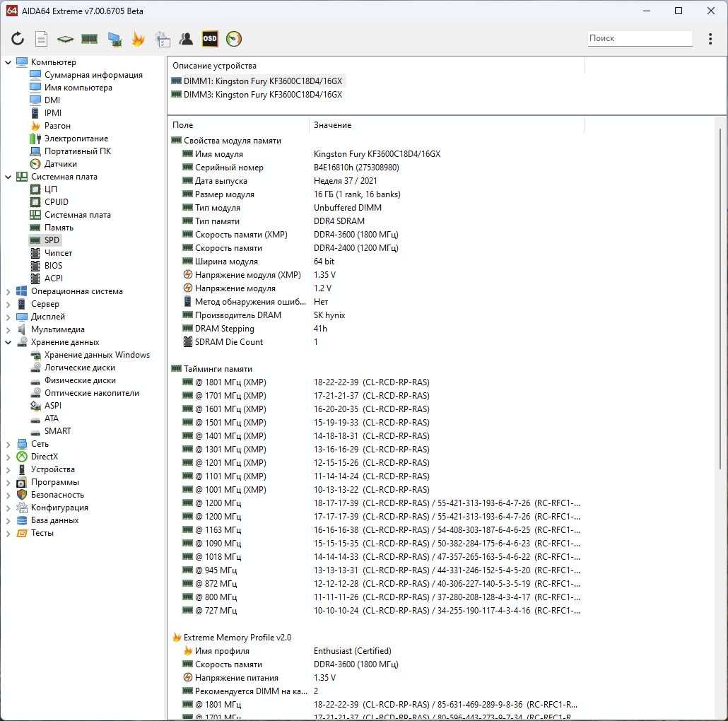Expand the Дисплей tree node

pos(8,317)
